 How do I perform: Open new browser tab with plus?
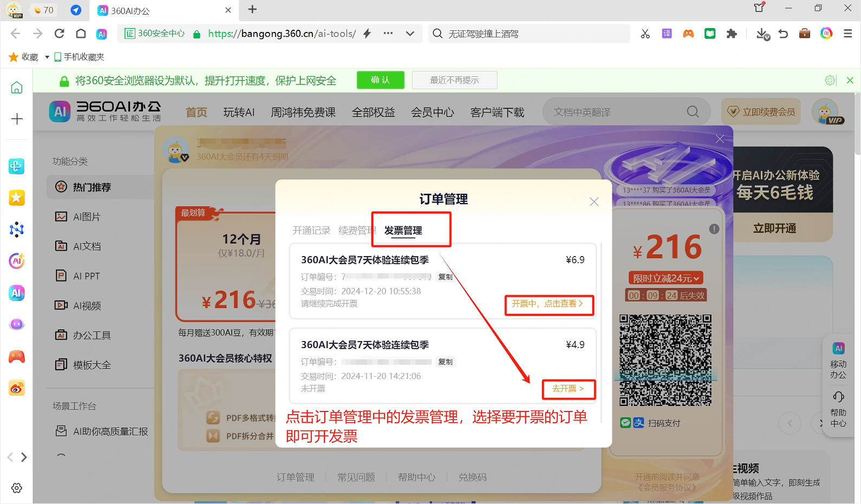[252, 9]
